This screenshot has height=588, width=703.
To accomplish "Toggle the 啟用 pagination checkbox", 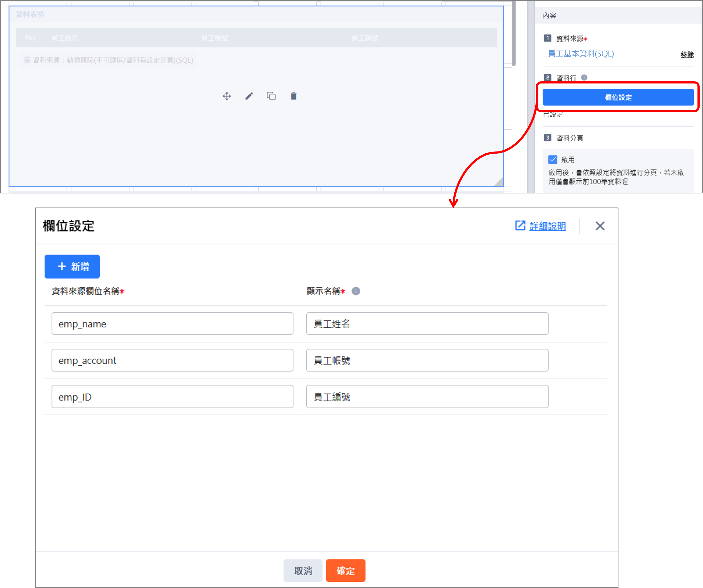I will 553,160.
